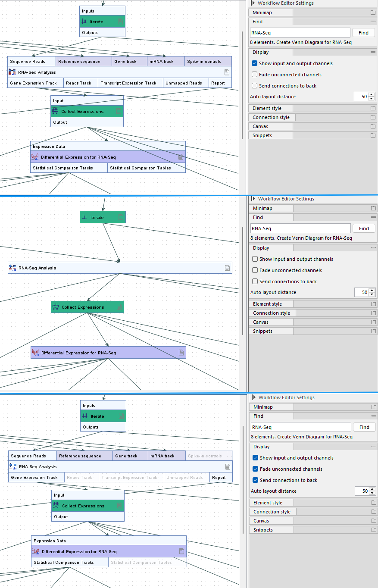The image size is (378, 588).
Task: Click Iterate element's icon in the bottom workflow view
Action: pos(85,416)
